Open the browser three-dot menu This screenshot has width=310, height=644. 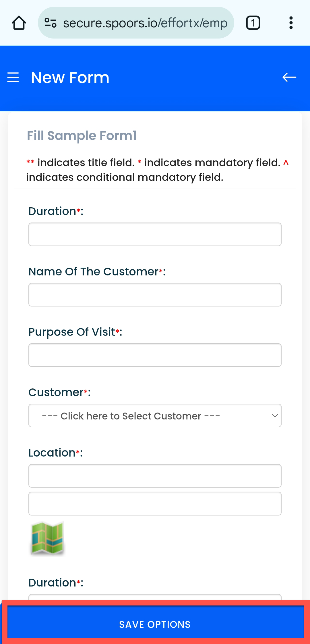pos(291,23)
